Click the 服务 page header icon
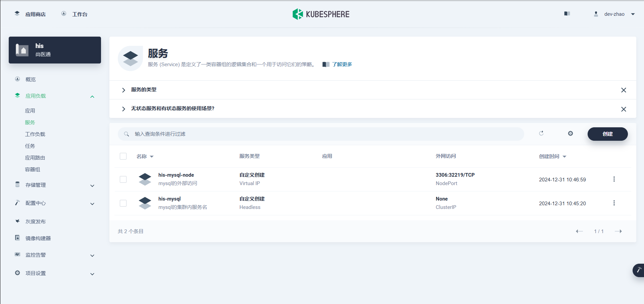This screenshot has height=304, width=644. pyautogui.click(x=131, y=58)
